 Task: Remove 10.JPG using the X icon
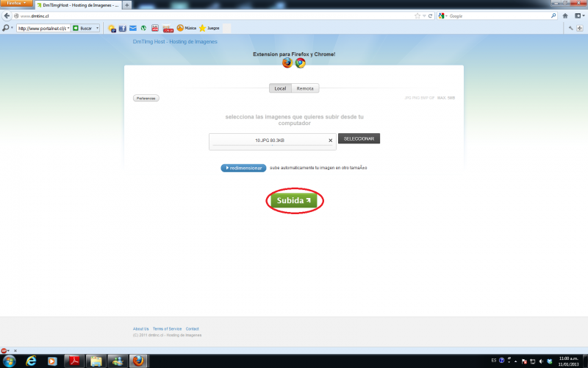(330, 141)
